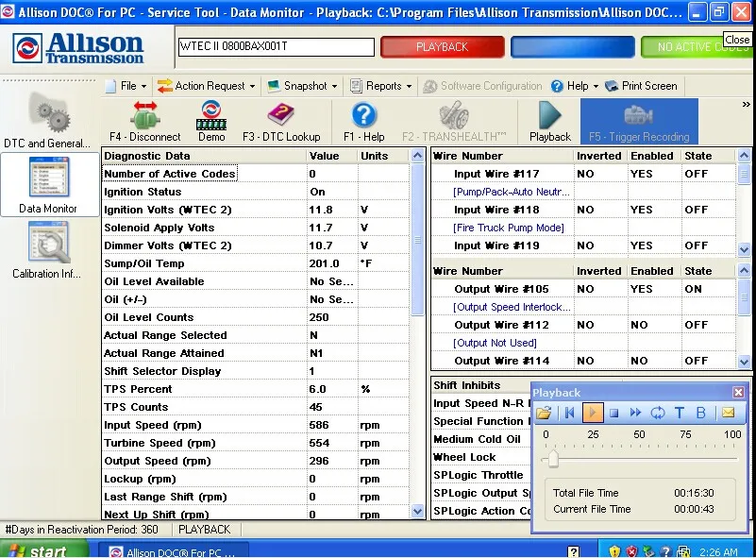
Task: Adjust the playback position slider thumb
Action: pos(553,458)
